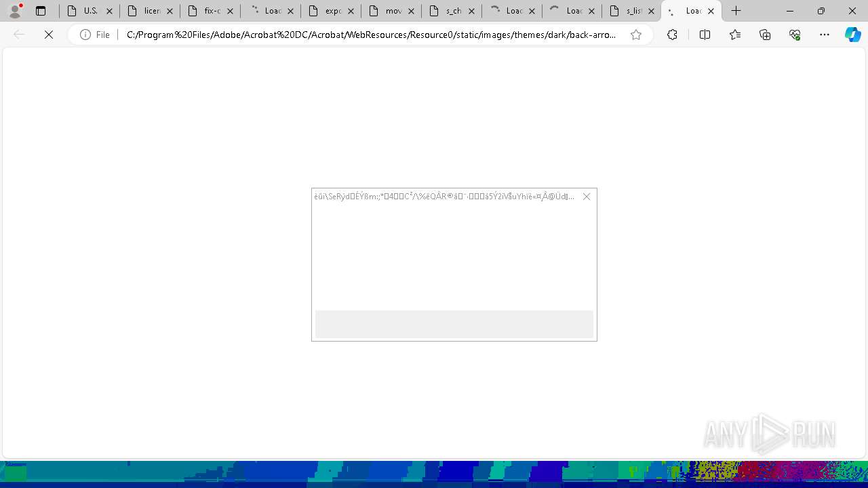Screen dimensions: 868x488
Task: Toggle split screen view
Action: coord(705,35)
